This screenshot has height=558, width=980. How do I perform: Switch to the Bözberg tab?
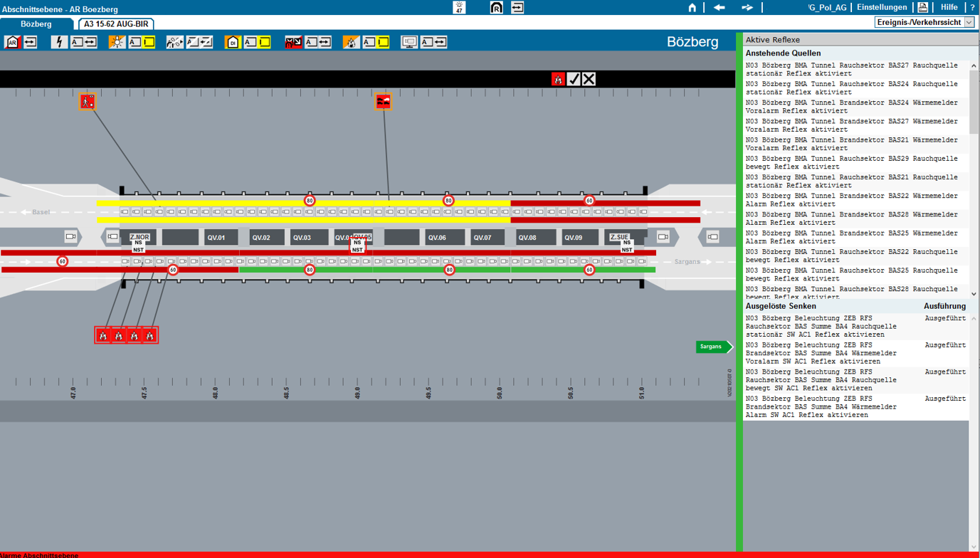36,24
